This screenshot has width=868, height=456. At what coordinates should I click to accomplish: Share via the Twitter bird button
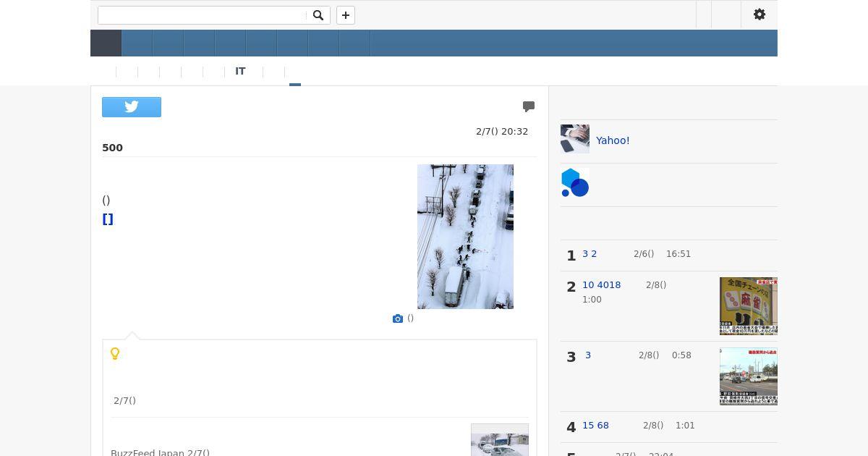point(132,107)
